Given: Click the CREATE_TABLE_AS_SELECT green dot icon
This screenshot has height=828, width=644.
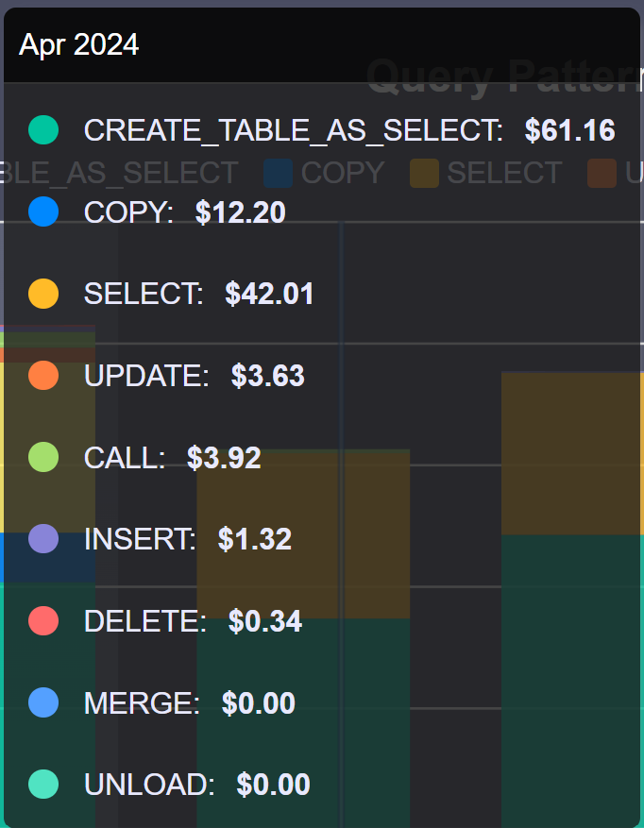Looking at the screenshot, I should (42, 129).
